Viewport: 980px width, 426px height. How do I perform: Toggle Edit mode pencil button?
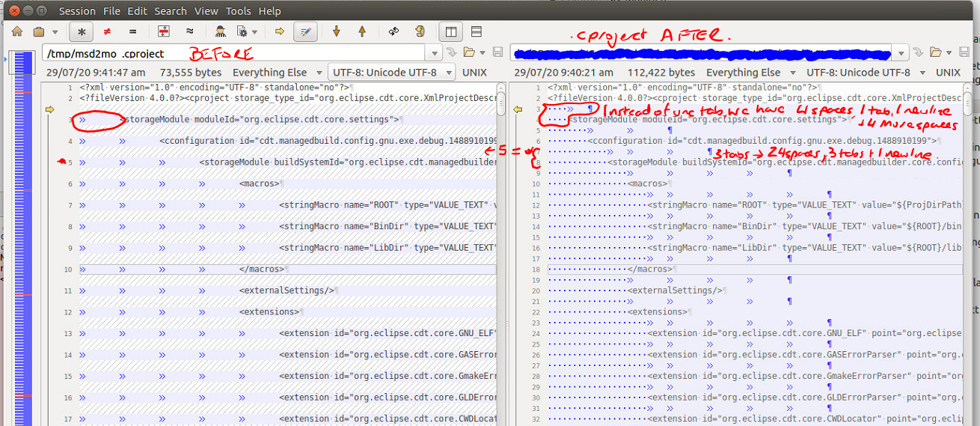[x=305, y=31]
